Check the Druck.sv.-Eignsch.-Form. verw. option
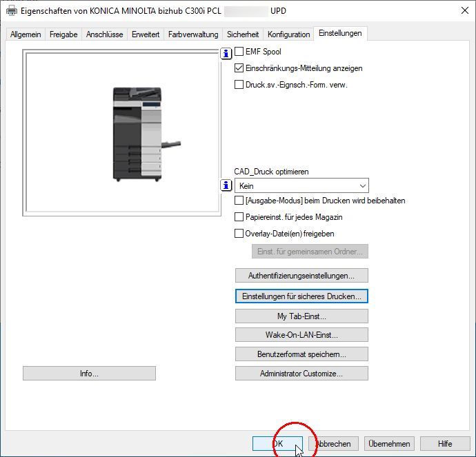This screenshot has width=476, height=457. (239, 85)
